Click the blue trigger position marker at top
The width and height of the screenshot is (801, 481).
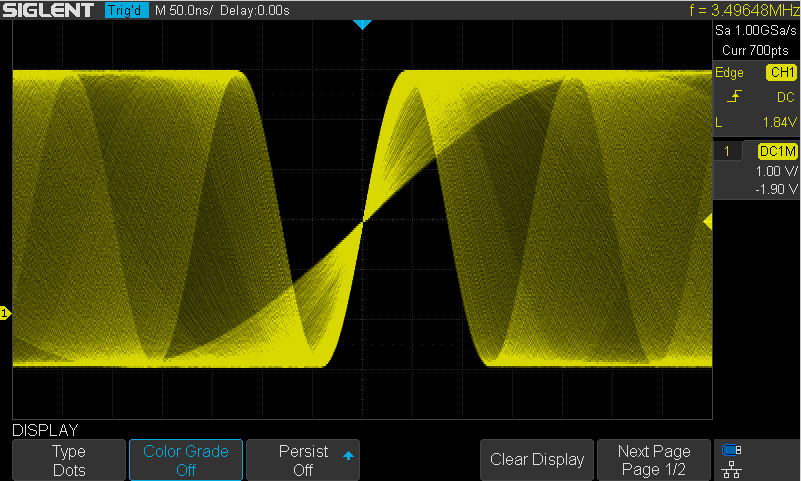pos(362,24)
